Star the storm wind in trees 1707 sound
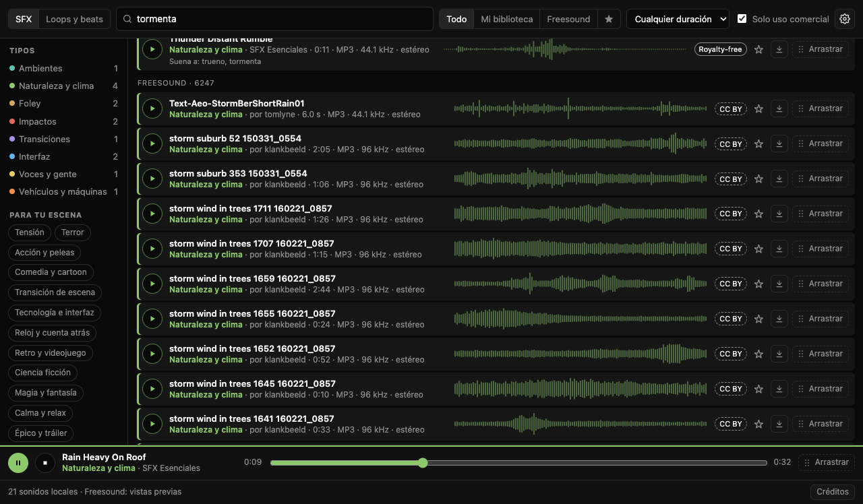Viewport: 863px width, 504px height. 758,249
